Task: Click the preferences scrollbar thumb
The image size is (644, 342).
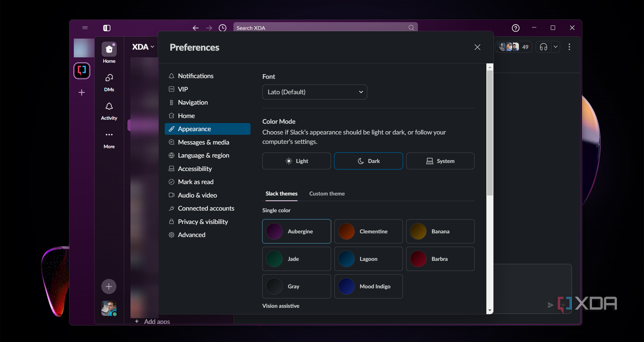Action: coord(490,133)
